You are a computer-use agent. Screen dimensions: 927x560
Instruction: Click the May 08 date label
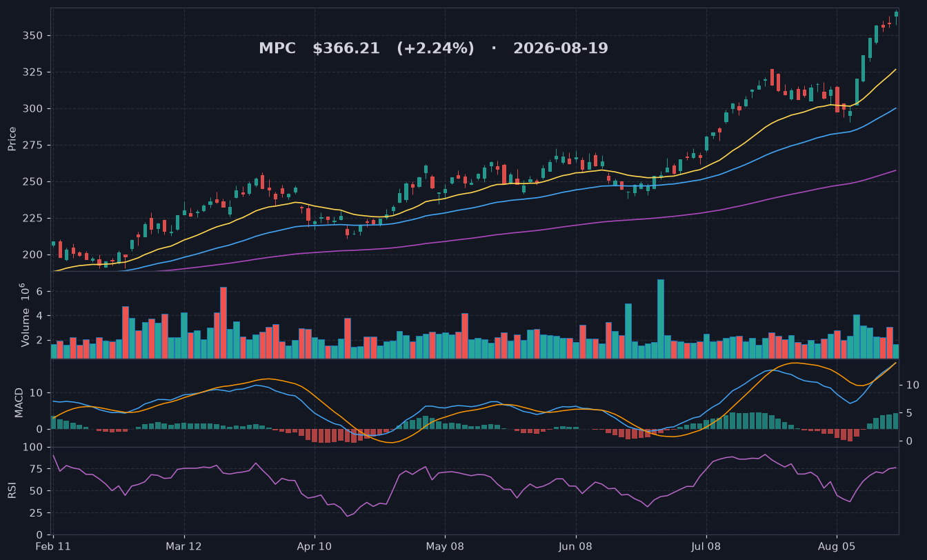point(445,546)
